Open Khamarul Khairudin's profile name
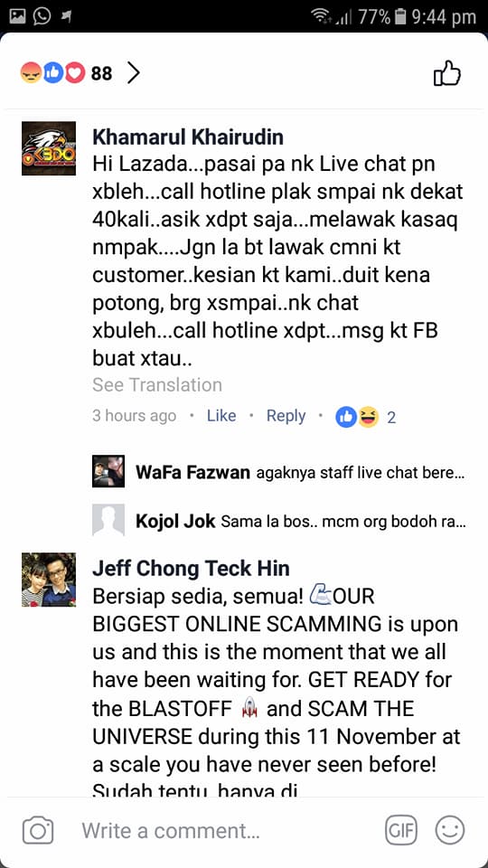This screenshot has width=488, height=868. 188,137
